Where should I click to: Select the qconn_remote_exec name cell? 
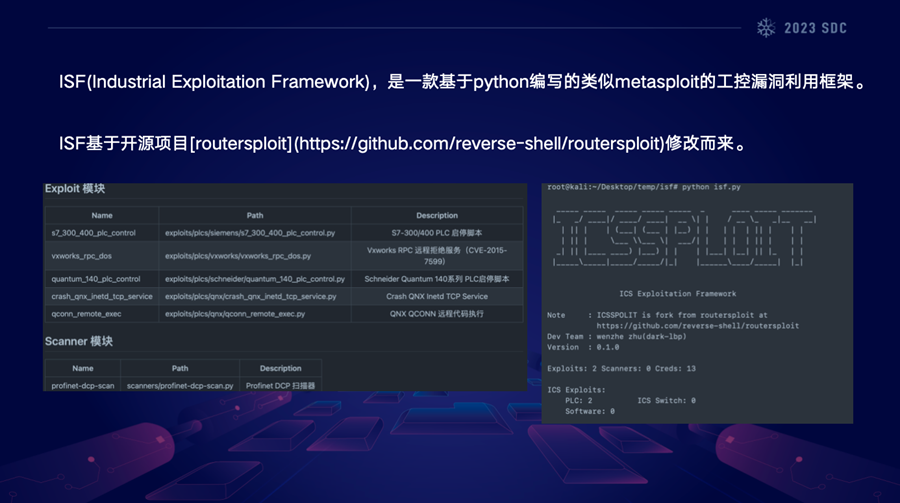click(102, 314)
